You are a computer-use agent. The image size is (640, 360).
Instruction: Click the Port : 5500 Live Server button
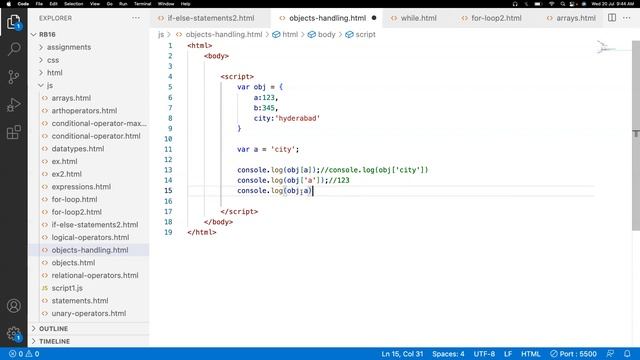click(573, 354)
